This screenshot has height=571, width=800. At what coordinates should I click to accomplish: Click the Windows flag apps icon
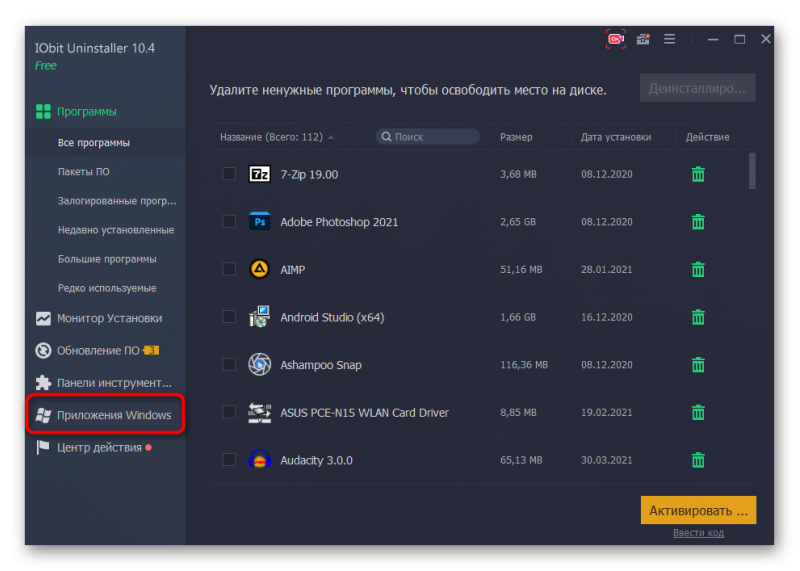(x=43, y=415)
